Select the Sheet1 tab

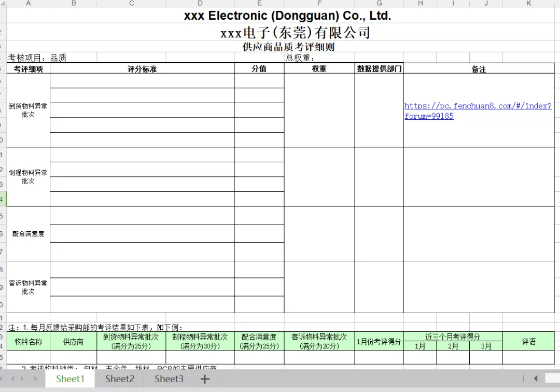[x=70, y=379]
